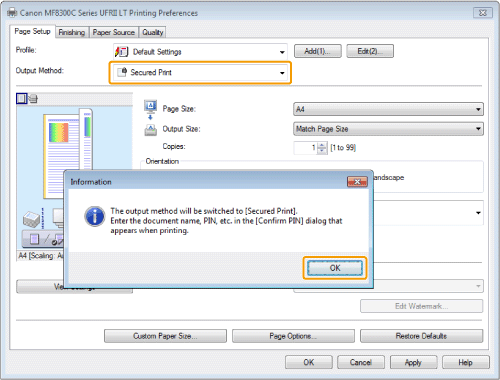Select the printer preview view icon
Image resolution: width=500 pixels, height=380 pixels.
(33, 98)
